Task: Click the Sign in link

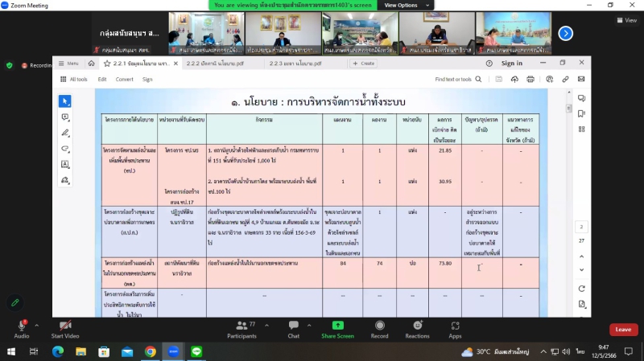Action: point(511,64)
